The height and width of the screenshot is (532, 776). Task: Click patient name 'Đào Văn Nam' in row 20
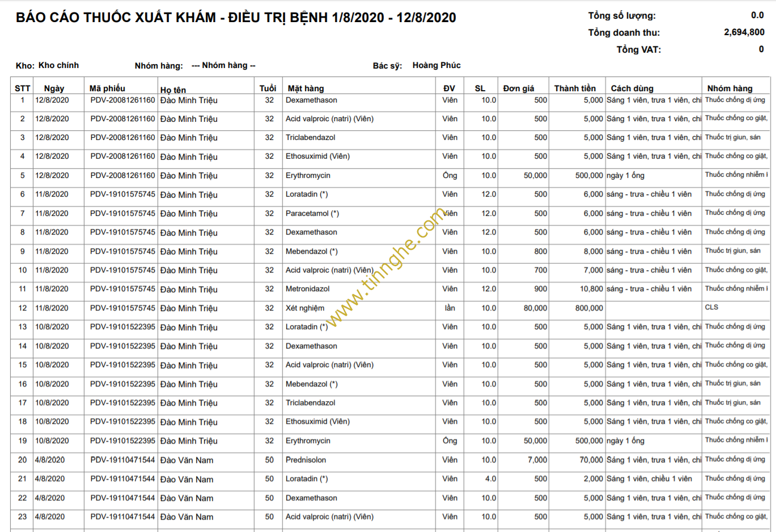pyautogui.click(x=186, y=461)
